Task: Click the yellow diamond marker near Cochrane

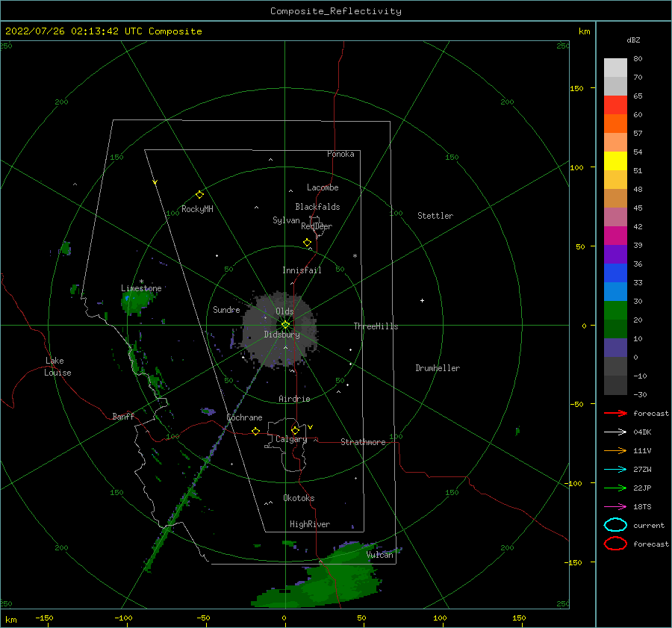Action: click(x=256, y=431)
